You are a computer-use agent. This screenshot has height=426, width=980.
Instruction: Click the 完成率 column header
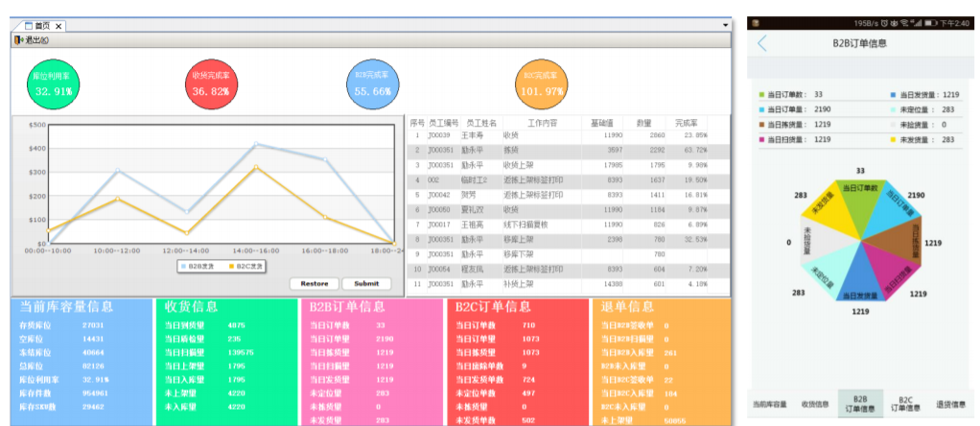pyautogui.click(x=687, y=123)
